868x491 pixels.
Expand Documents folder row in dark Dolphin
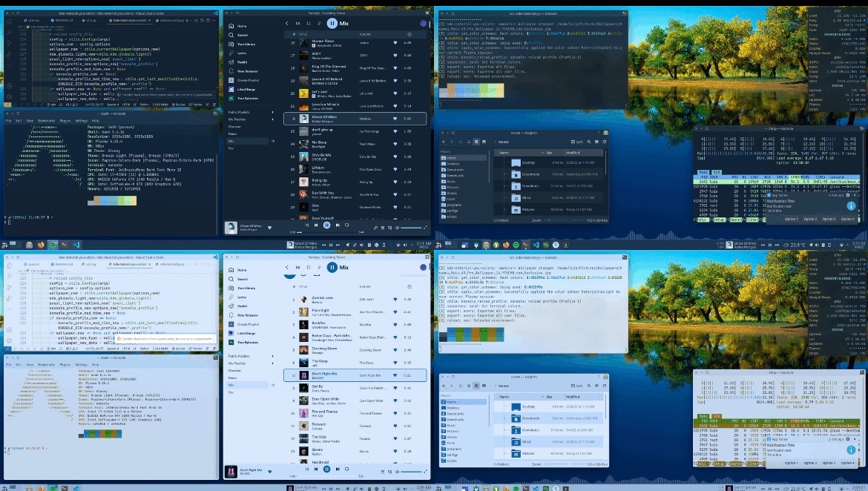[x=504, y=174]
